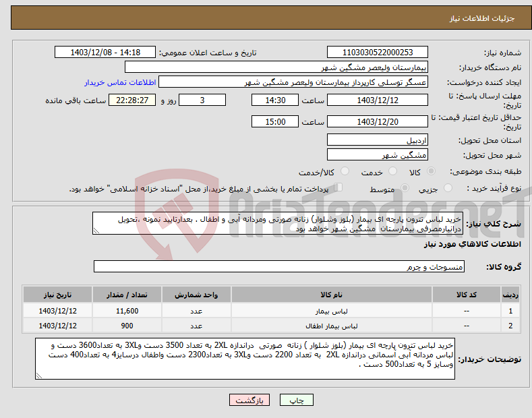Click the ردیف column header

pos(510,295)
